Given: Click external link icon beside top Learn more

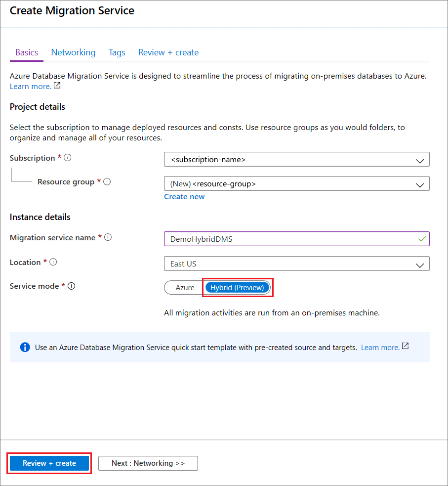Looking at the screenshot, I should [x=57, y=86].
